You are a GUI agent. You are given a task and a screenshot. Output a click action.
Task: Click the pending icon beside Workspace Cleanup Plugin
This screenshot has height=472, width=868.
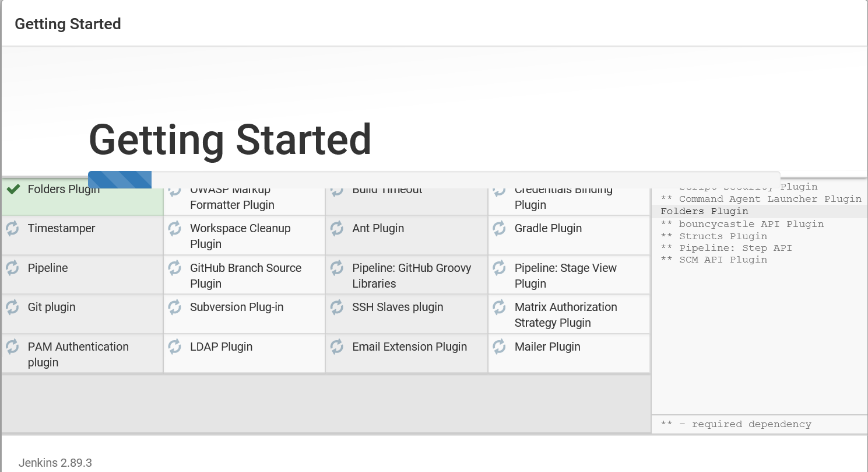point(175,229)
